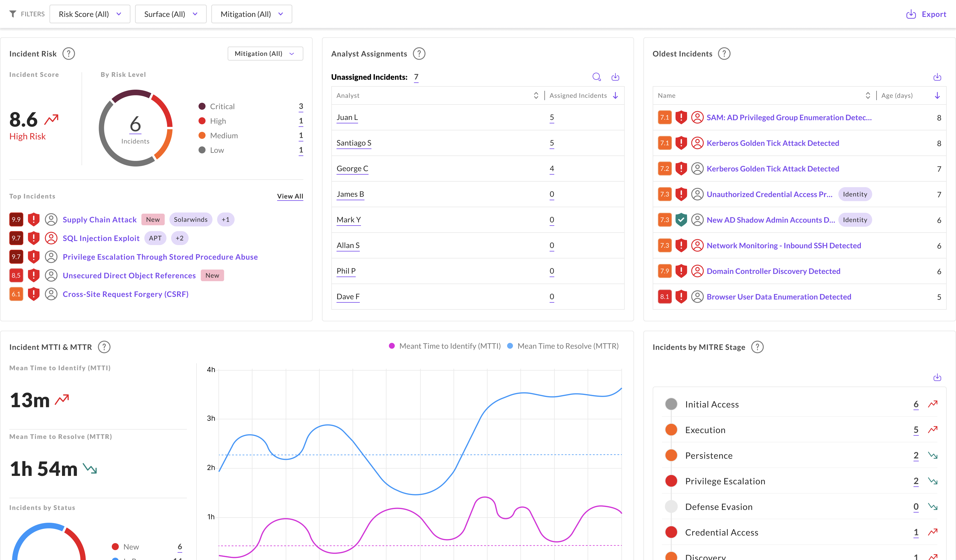This screenshot has width=956, height=560.
Task: Click search icon in Analyst Assignments
Action: point(596,77)
